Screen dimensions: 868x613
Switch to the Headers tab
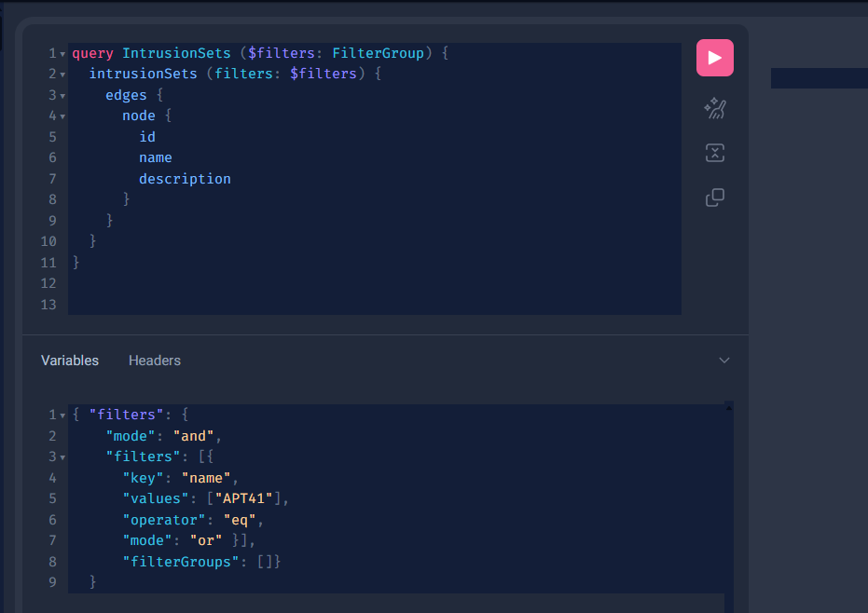pos(154,360)
